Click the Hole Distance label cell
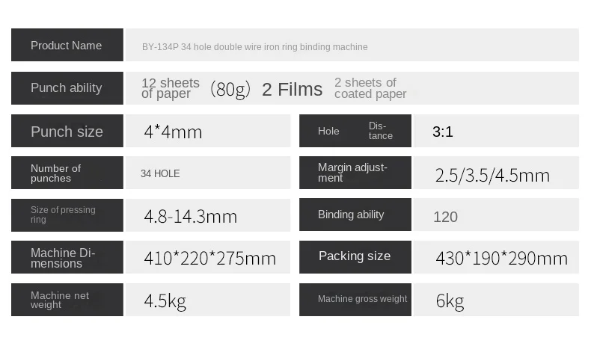Viewport: 591px width, 364px height. point(355,132)
